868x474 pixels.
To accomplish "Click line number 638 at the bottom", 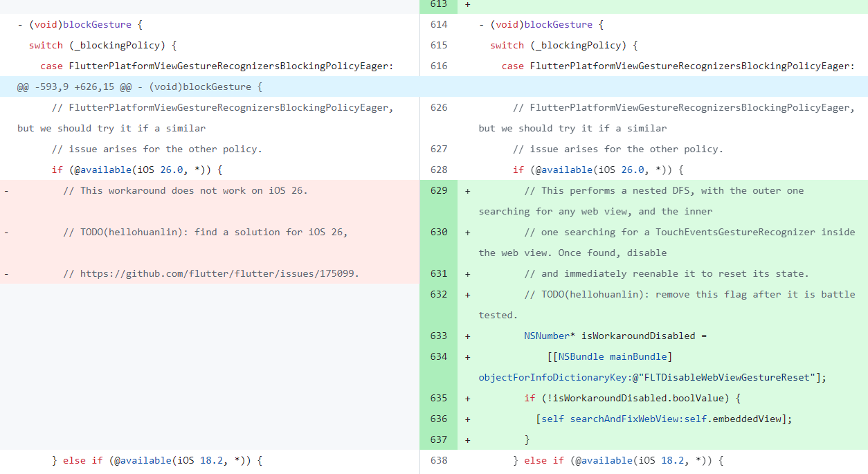I will tap(439, 460).
